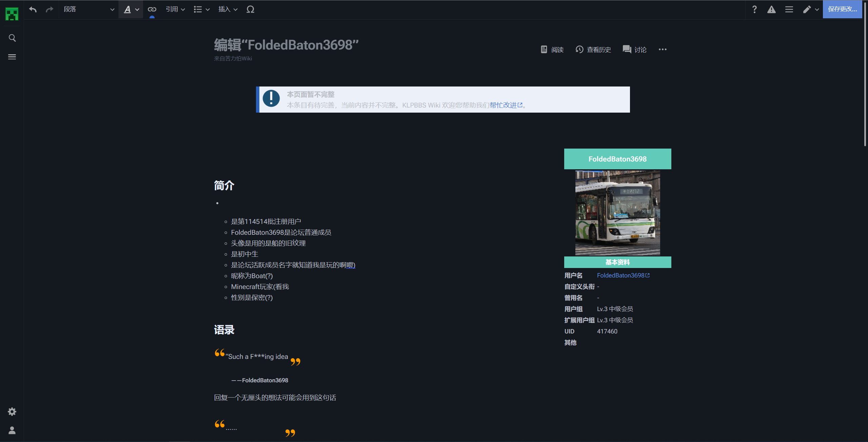Click the notice title 本页面暂不完整
Viewport: 868px width, 442px height.
click(x=311, y=94)
